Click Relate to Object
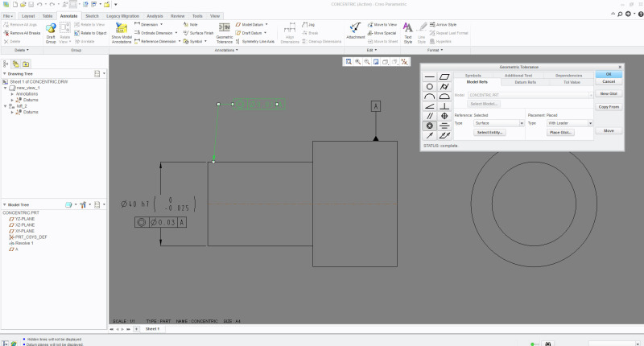Viewport: 644px width, 346px height. point(90,33)
